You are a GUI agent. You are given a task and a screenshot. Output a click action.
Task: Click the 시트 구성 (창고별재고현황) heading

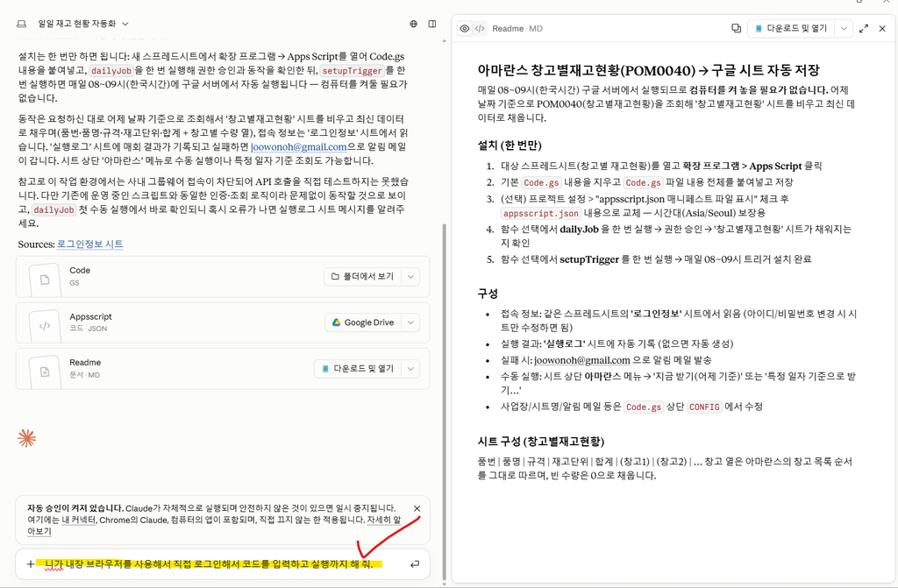point(541,442)
